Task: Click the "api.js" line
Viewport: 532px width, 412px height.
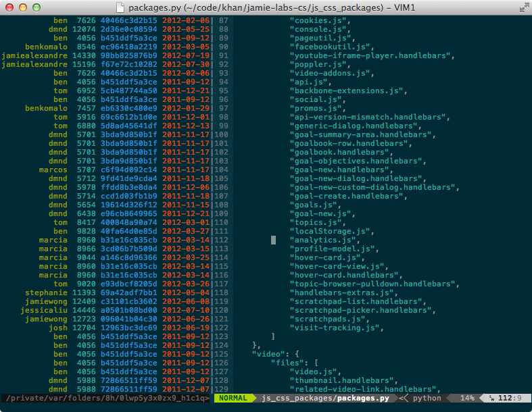Action: [x=310, y=82]
